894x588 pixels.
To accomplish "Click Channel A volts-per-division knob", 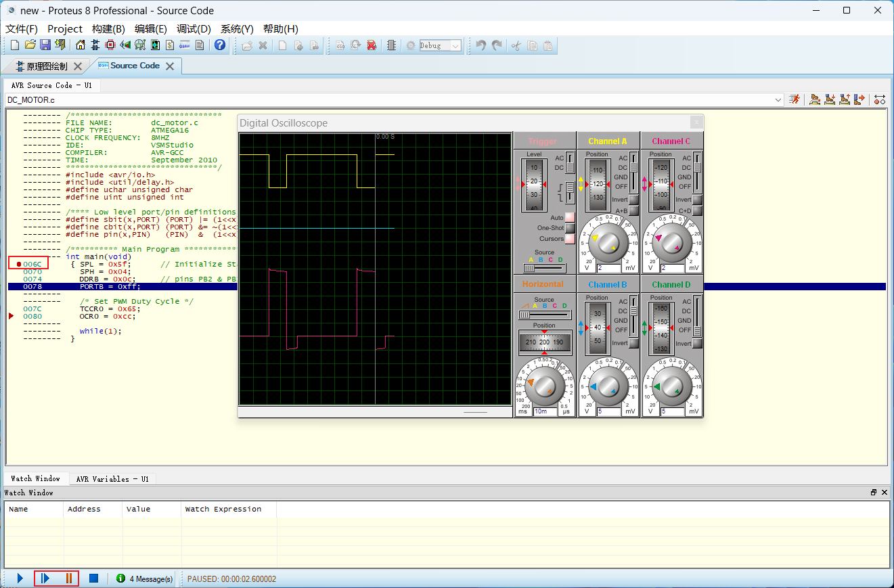I will click(608, 242).
